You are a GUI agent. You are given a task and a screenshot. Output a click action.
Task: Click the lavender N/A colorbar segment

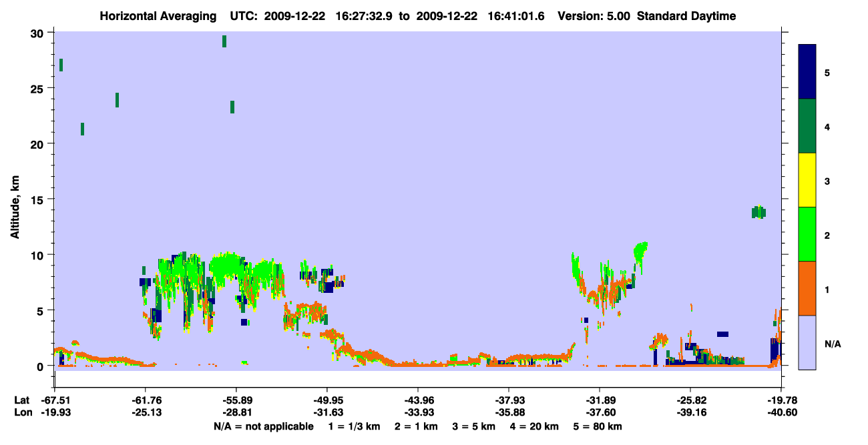(x=807, y=342)
